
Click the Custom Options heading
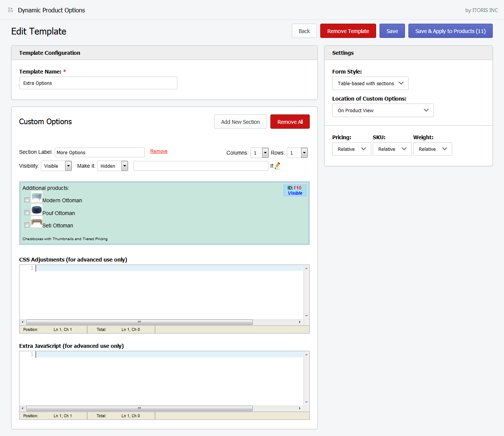click(45, 122)
